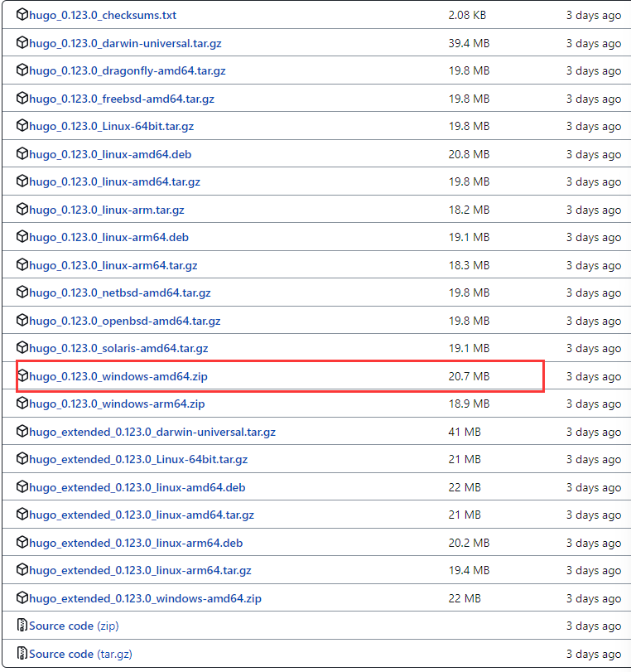Download hugo_extended_0.123.0_darwin-universal.tar.gz

152,432
